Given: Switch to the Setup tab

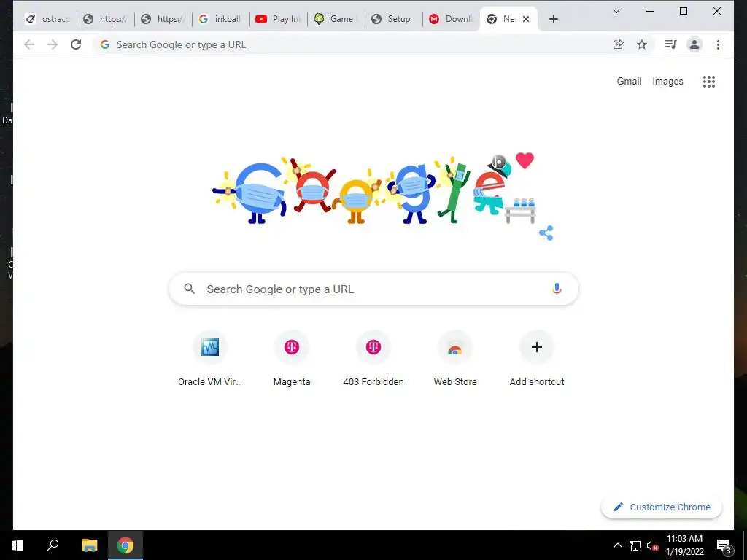Looking at the screenshot, I should (393, 19).
